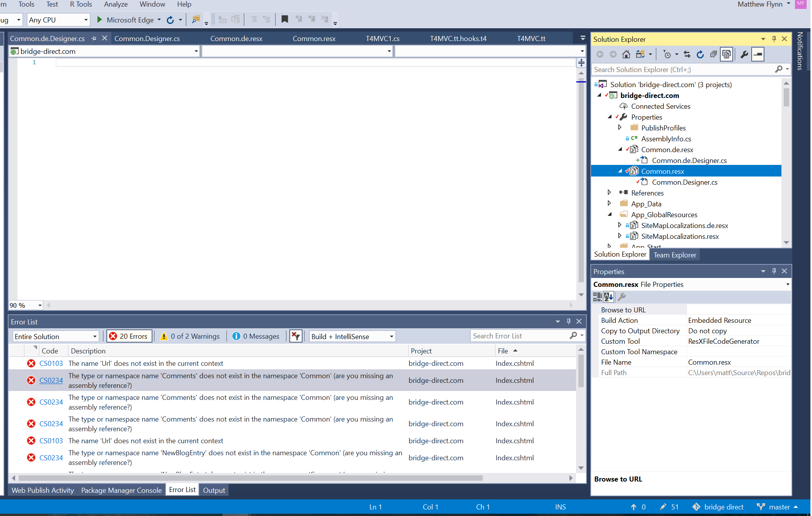Open Properties wrench icon in Solution Explorer
The height and width of the screenshot is (516, 812).
point(744,55)
